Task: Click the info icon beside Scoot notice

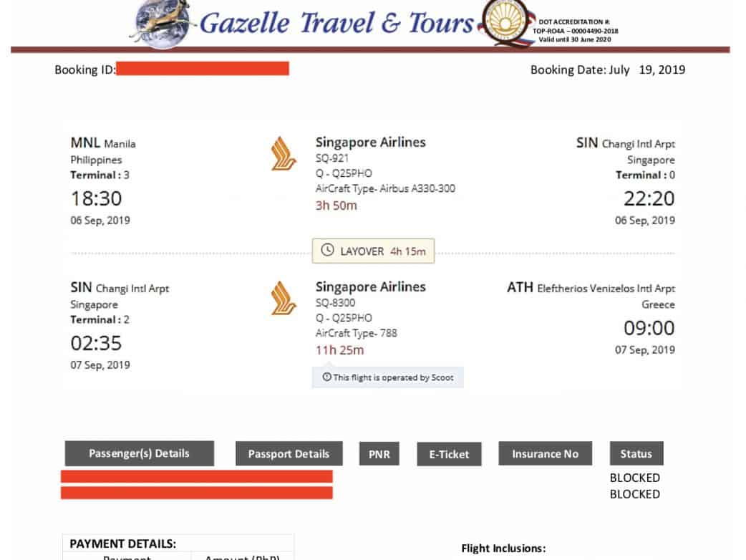Action: tap(326, 377)
